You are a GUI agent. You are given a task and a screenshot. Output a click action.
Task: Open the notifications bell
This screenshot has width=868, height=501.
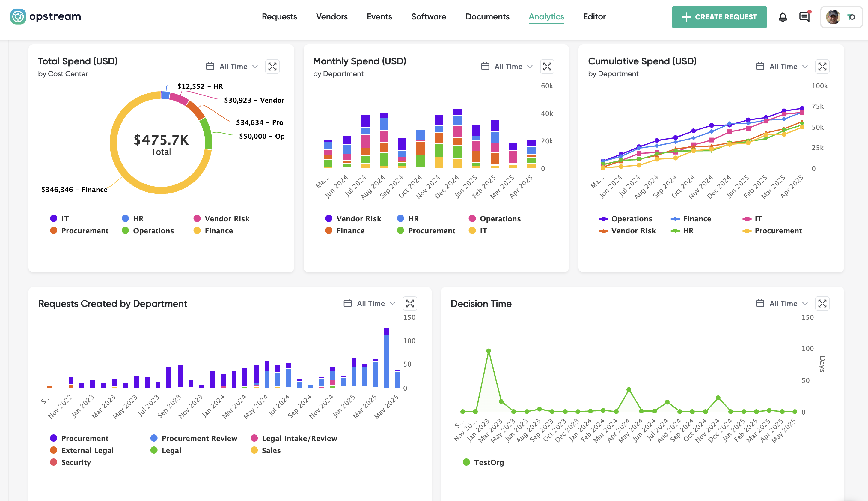click(x=782, y=17)
